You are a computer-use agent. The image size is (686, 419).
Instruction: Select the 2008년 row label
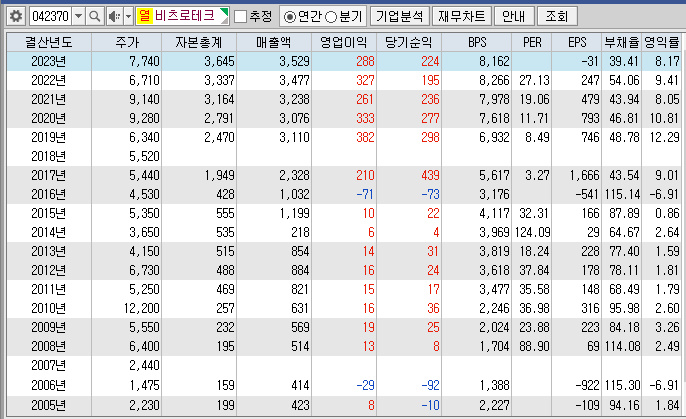click(49, 346)
